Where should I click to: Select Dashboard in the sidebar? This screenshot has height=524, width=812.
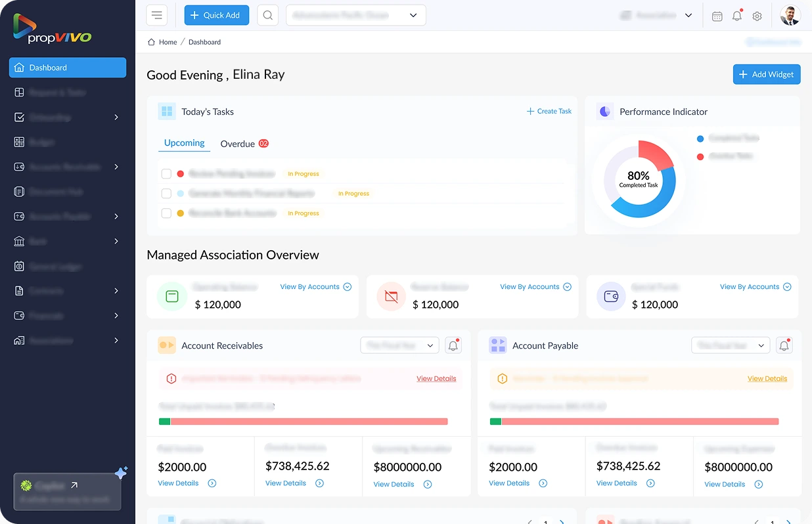click(x=68, y=68)
